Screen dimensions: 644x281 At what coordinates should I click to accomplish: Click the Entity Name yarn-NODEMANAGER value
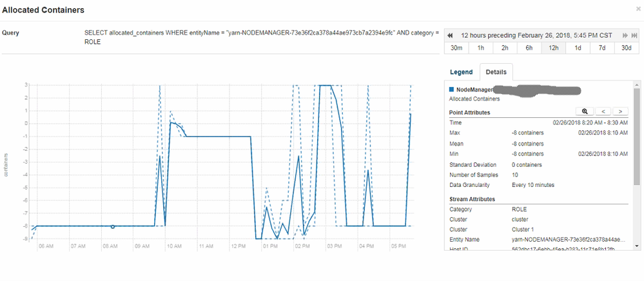pyautogui.click(x=569, y=240)
